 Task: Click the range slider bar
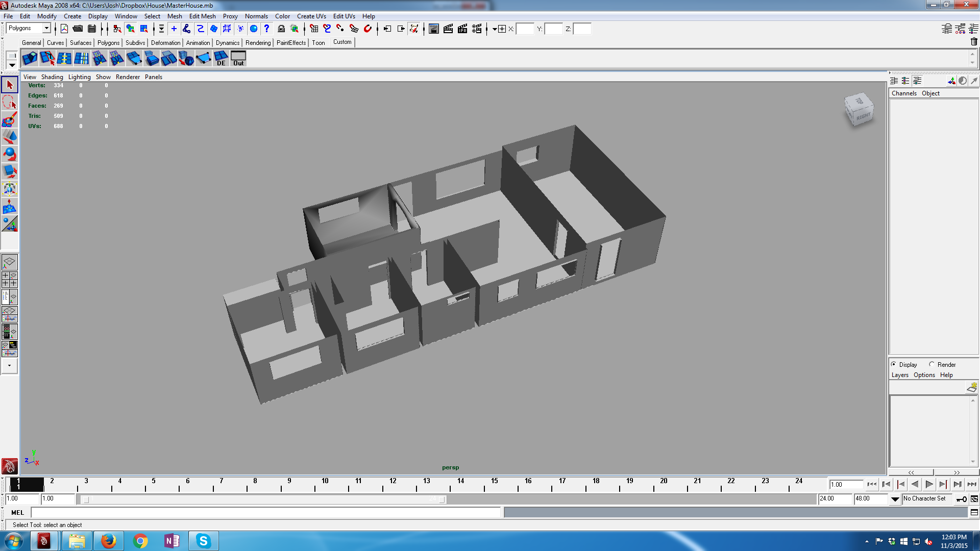(264, 499)
